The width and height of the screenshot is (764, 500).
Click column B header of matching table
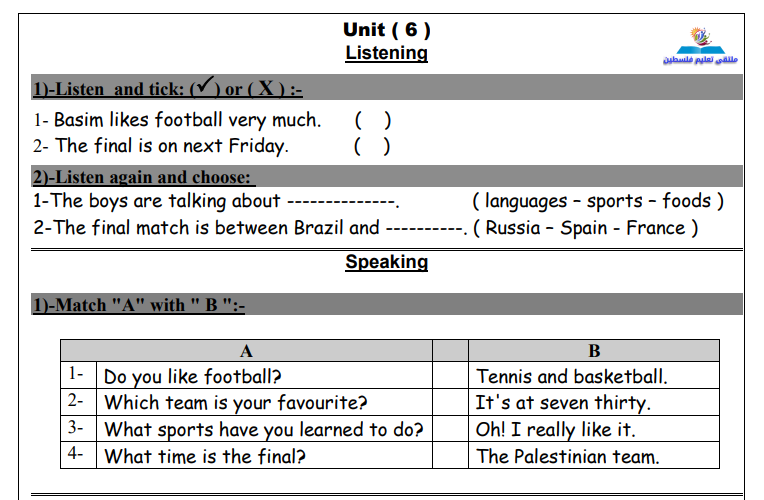pyautogui.click(x=593, y=351)
